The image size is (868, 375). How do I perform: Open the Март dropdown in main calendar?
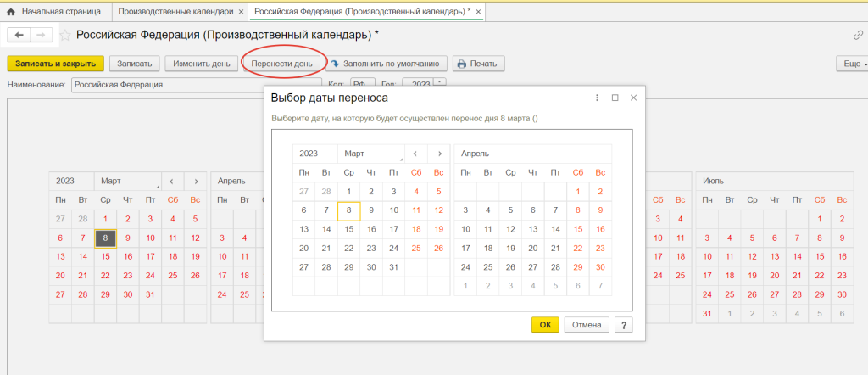coord(127,181)
